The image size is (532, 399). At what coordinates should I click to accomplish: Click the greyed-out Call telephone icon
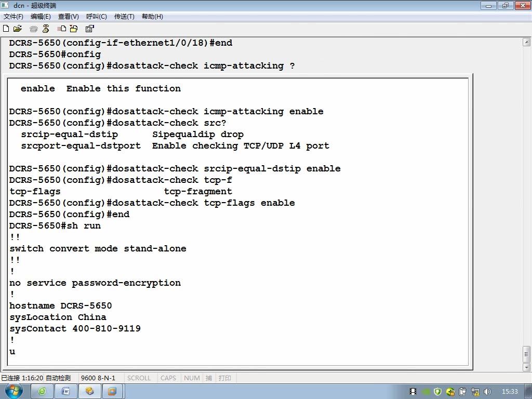[34, 29]
